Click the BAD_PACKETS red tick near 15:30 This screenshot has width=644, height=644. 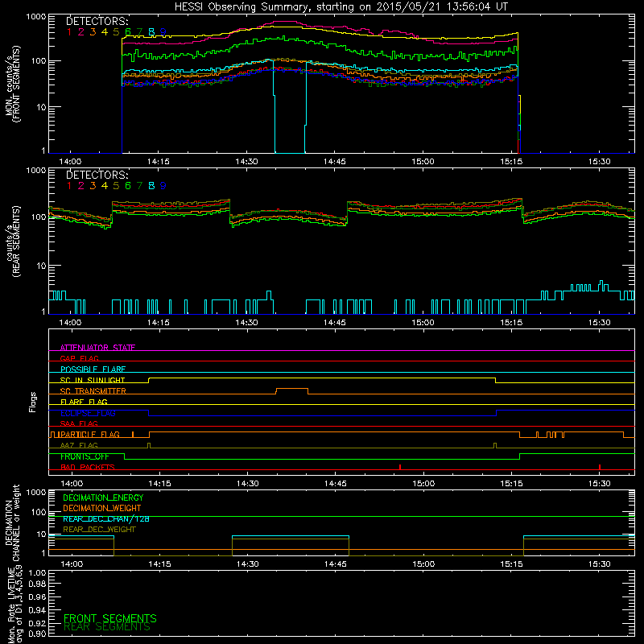click(x=600, y=467)
